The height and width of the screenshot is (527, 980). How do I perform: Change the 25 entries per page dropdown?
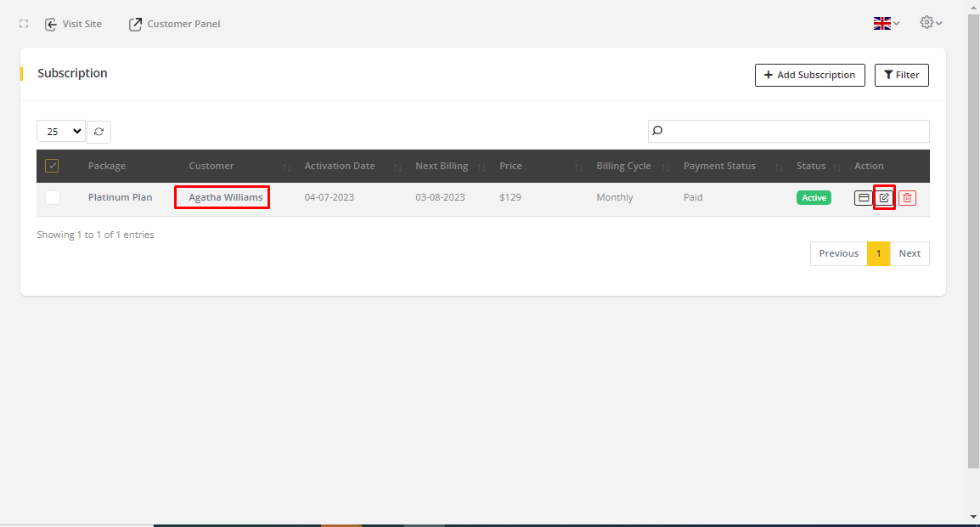point(60,132)
